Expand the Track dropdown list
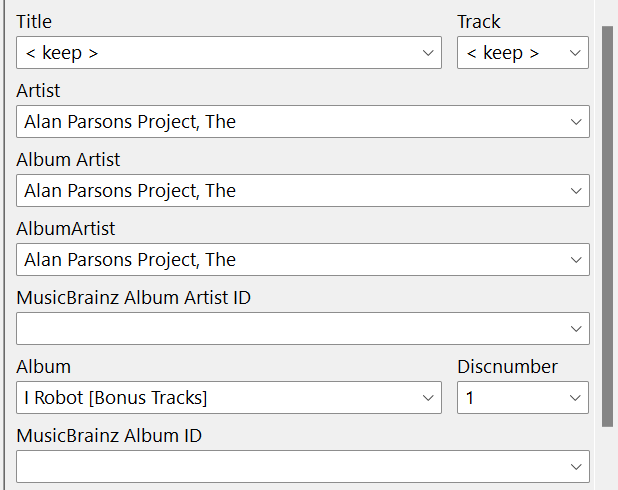Screen dimensions: 618x490 (x=575, y=53)
